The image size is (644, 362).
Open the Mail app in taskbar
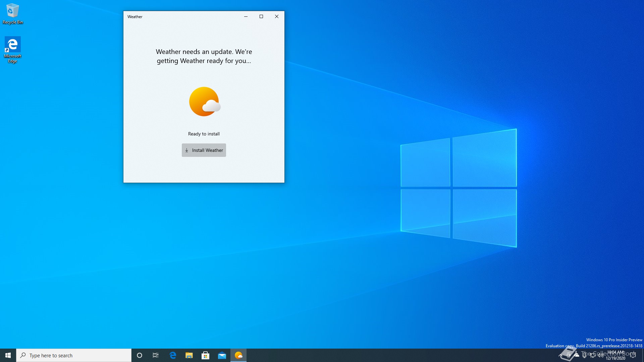(222, 355)
